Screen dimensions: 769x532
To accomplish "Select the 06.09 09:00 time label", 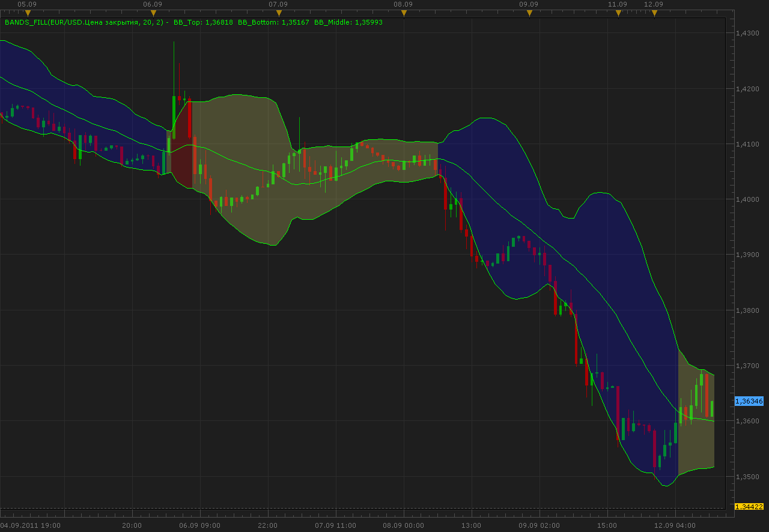I will tap(200, 525).
